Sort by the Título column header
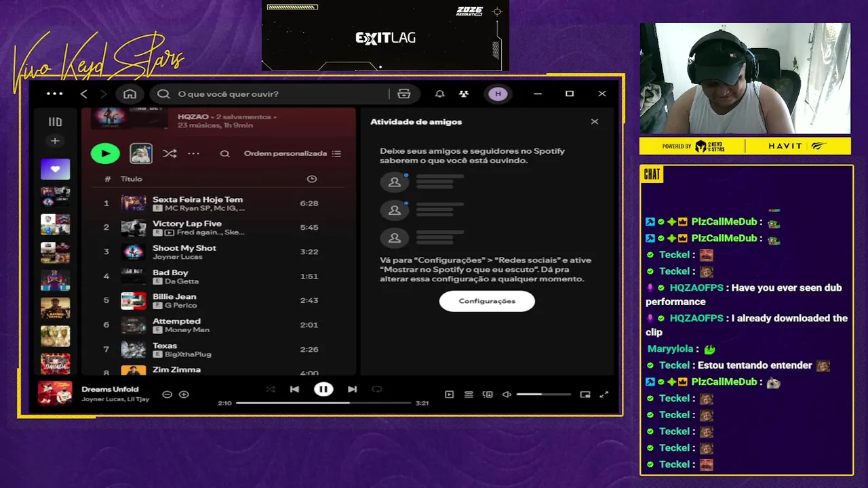868x488 pixels. [x=132, y=179]
